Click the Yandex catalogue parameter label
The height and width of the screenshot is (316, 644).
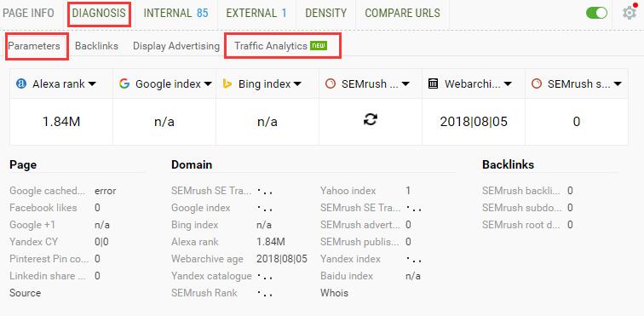[211, 276]
